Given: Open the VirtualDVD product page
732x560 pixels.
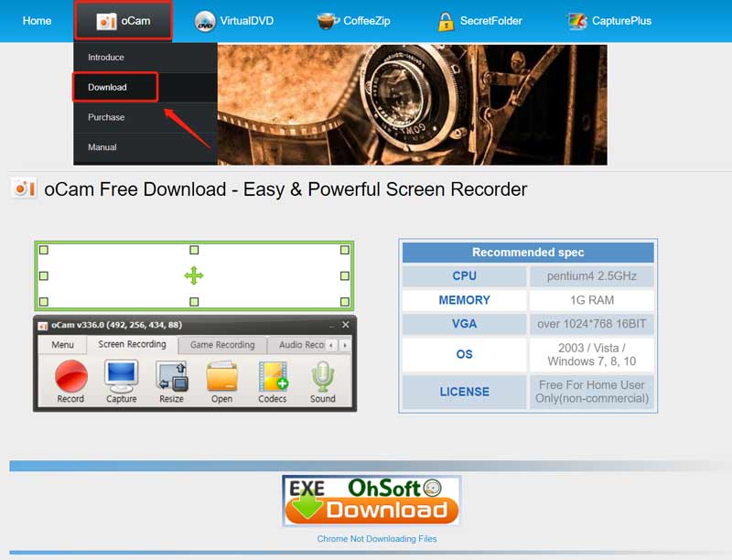Looking at the screenshot, I should 234,21.
